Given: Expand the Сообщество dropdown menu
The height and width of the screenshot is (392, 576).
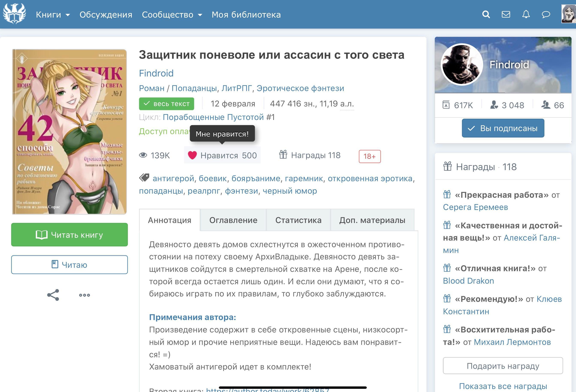Looking at the screenshot, I should click(x=172, y=15).
